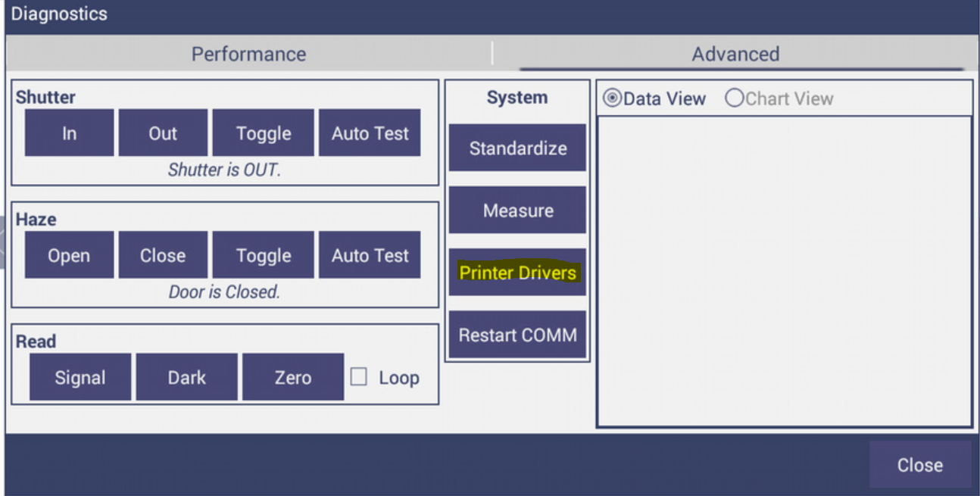The image size is (980, 496).
Task: Read the Signal value
Action: point(80,377)
